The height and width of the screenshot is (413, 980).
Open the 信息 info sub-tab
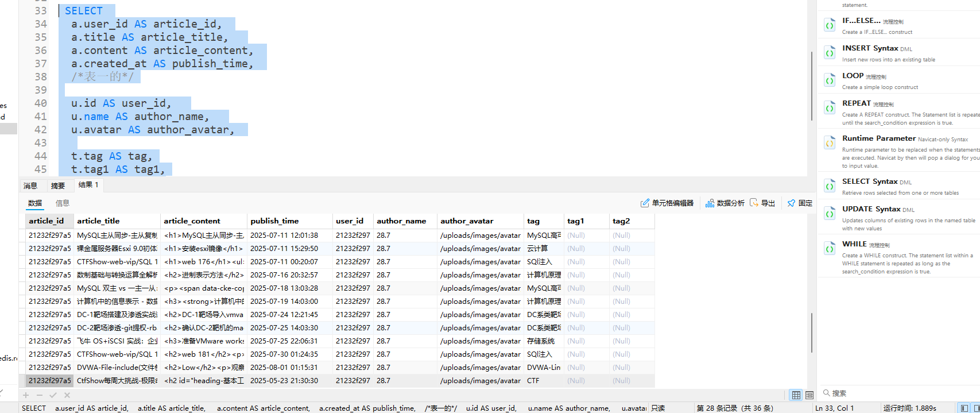(63, 203)
